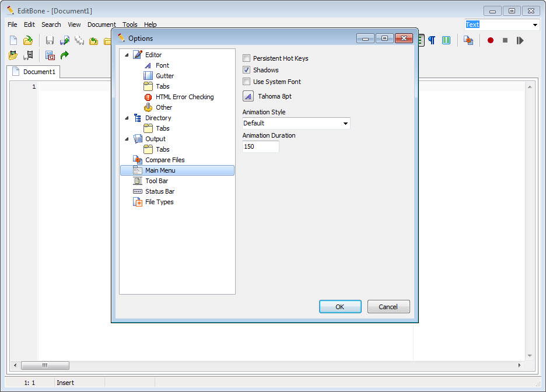The height and width of the screenshot is (392, 546).
Task: Select HTML Error Checking option
Action: pyautogui.click(x=184, y=97)
